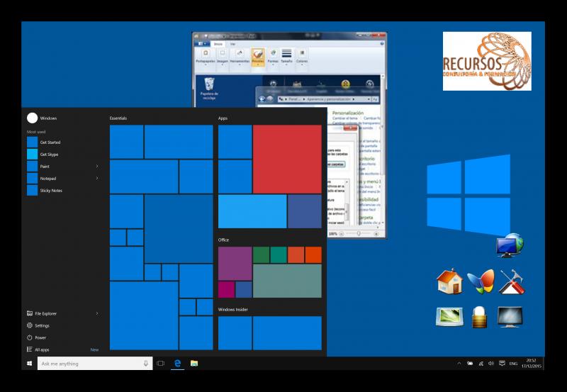This screenshot has width=567, height=392.
Task: Launch Get Started from Most used
Action: click(50, 142)
